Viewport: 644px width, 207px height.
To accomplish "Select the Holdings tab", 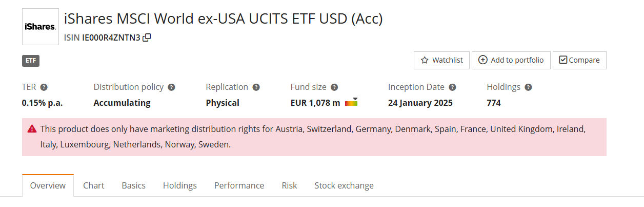I will (180, 185).
